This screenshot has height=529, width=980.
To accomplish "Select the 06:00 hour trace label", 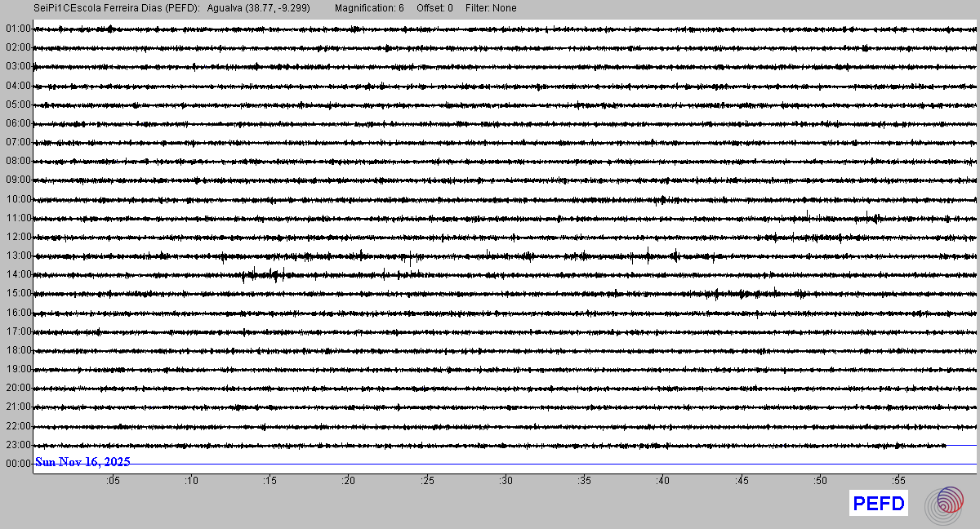I will point(18,123).
